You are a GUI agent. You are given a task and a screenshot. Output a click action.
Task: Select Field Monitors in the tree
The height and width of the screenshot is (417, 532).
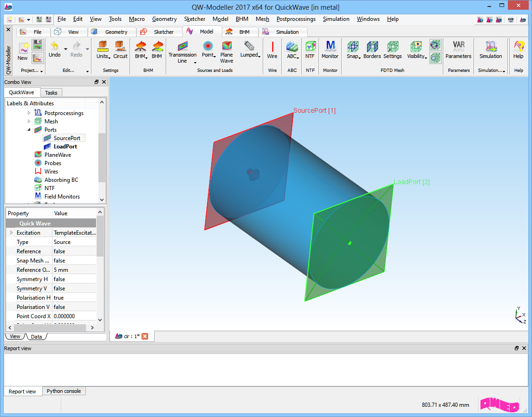(x=62, y=197)
